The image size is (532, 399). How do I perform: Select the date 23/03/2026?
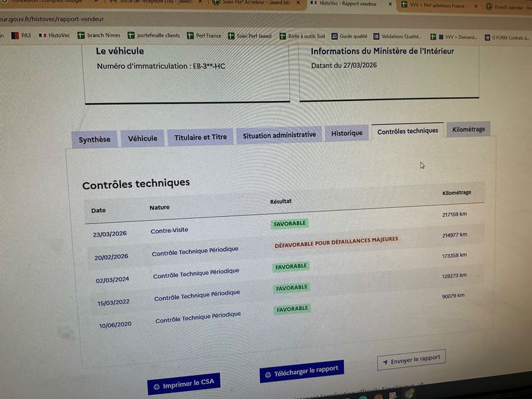click(110, 234)
